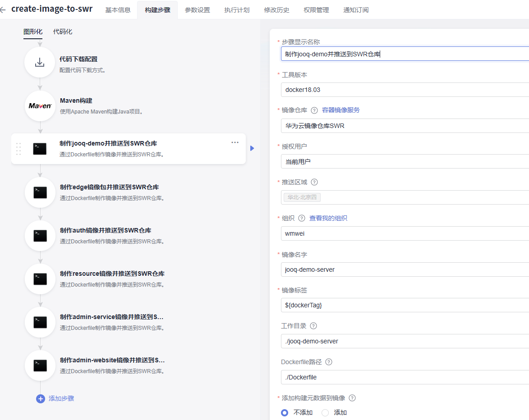529x420 pixels.
Task: Click terminal icon of edge image step
Action: click(x=40, y=192)
